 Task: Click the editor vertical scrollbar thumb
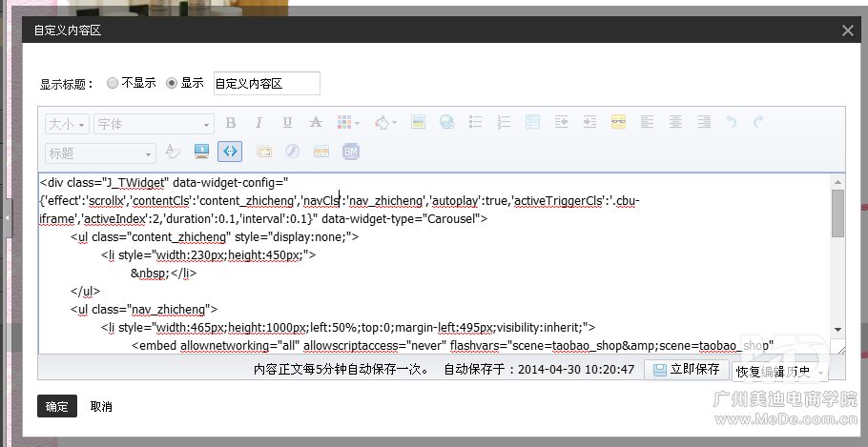[x=837, y=213]
